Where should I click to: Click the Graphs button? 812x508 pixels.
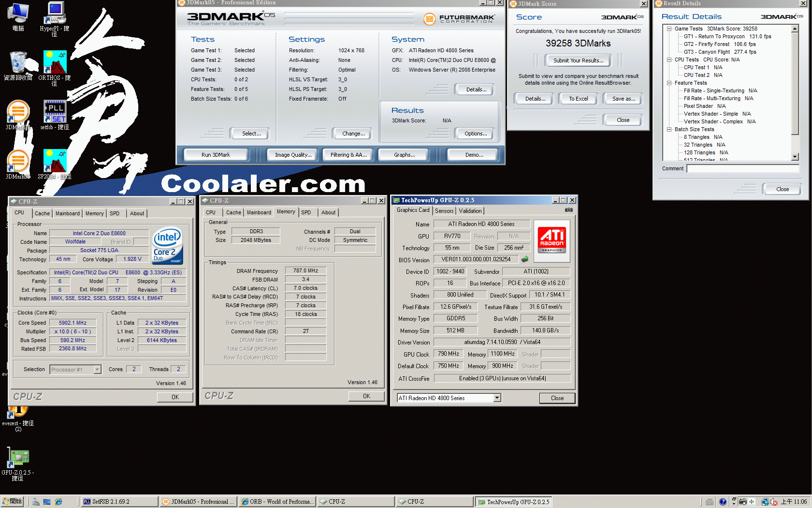click(404, 155)
